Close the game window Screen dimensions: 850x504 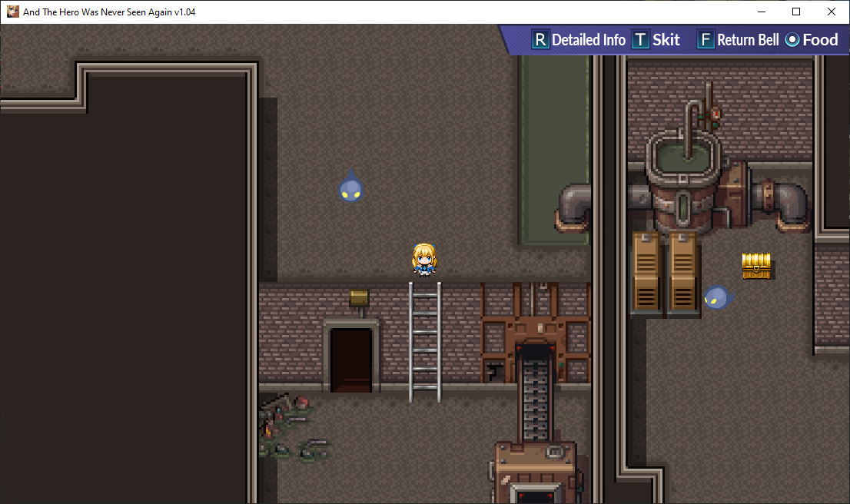point(832,12)
